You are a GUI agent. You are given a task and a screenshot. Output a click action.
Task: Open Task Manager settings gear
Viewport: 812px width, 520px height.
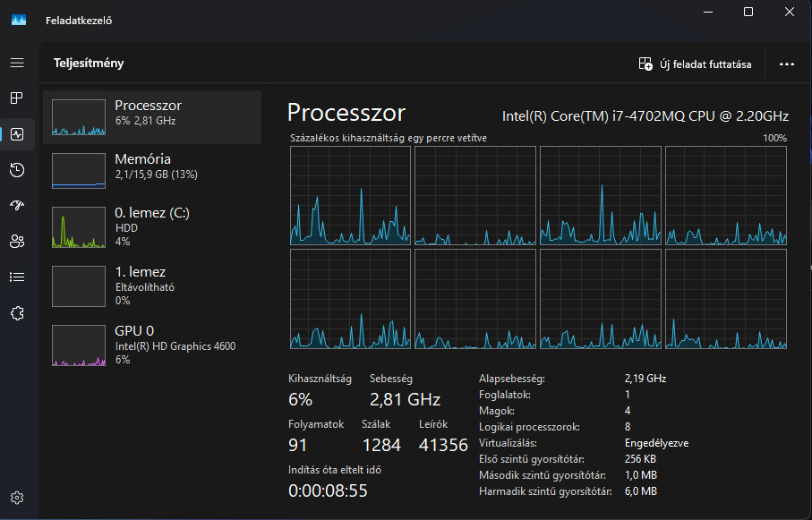17,498
